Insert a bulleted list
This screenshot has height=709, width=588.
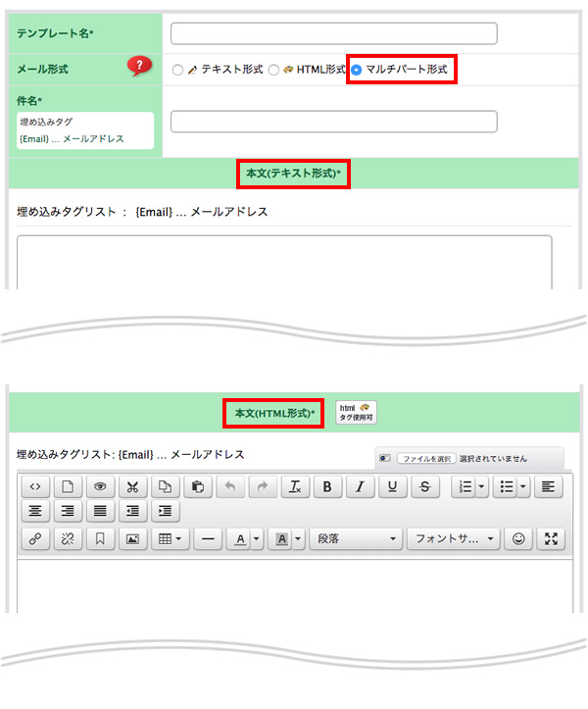pyautogui.click(x=506, y=486)
